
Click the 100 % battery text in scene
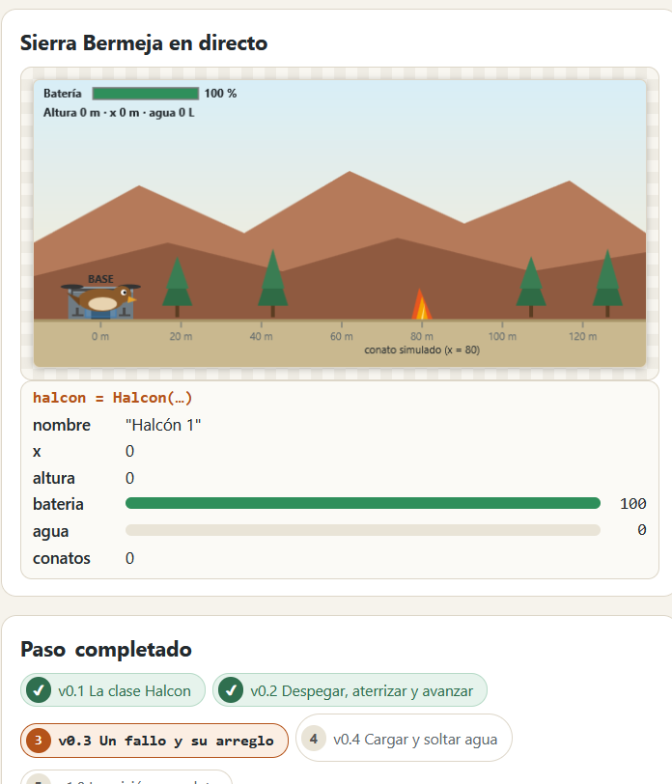(220, 94)
